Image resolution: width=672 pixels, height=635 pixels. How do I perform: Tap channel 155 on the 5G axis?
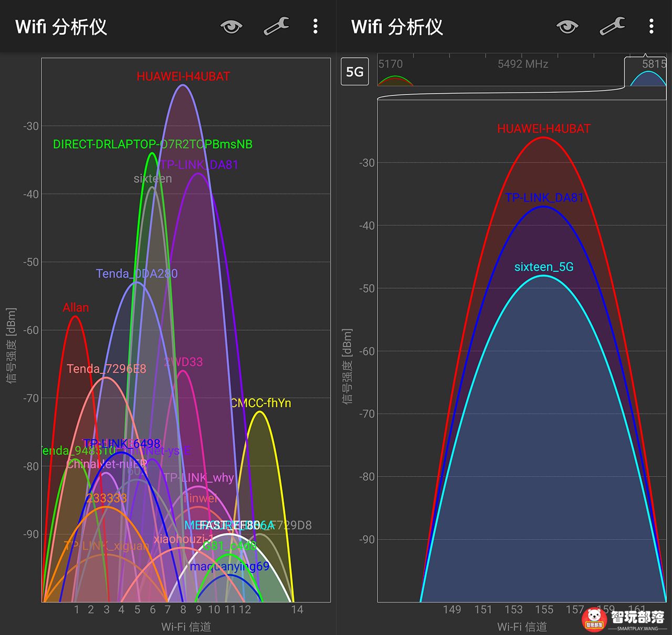pyautogui.click(x=544, y=610)
